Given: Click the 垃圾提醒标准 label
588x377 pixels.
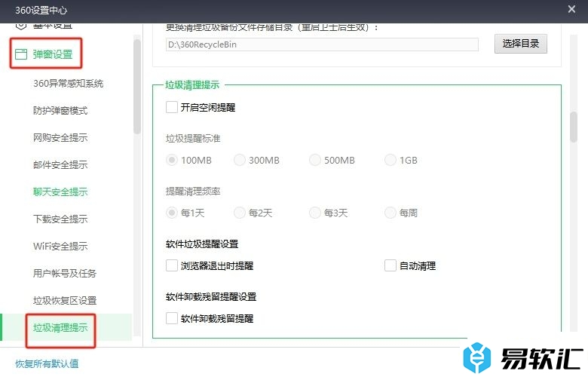Looking at the screenshot, I should [193, 139].
